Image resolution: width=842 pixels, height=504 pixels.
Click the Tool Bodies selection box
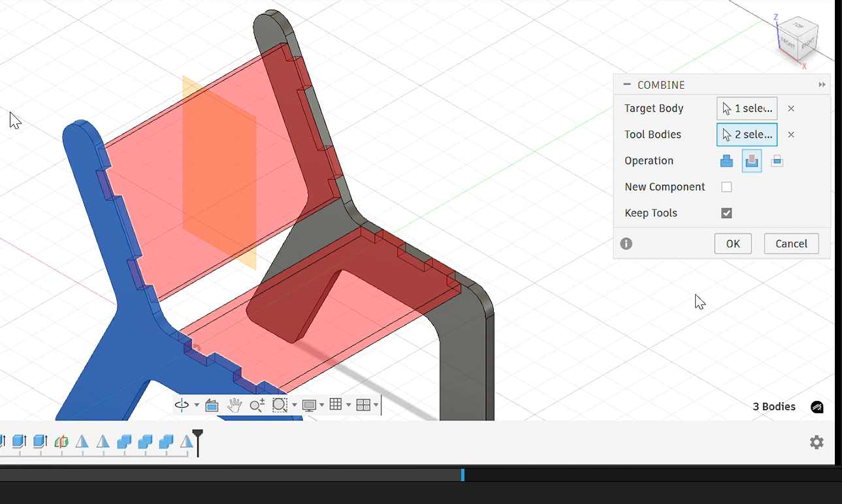[747, 134]
